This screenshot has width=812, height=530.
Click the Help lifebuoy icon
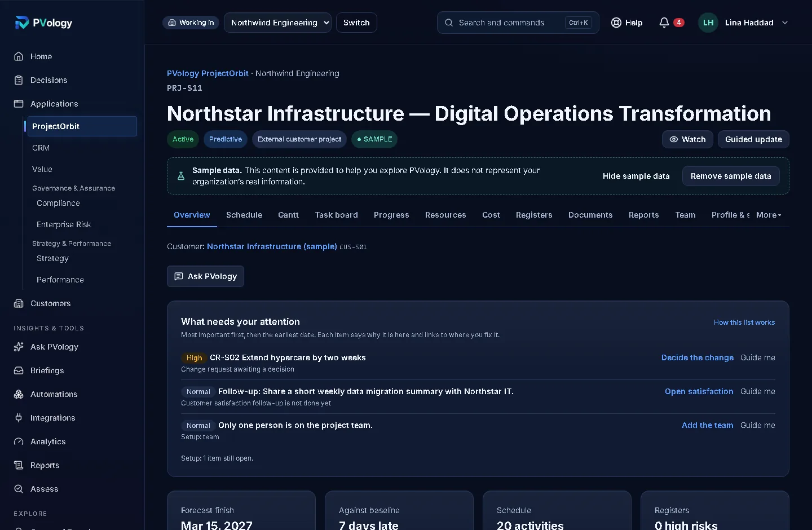coord(616,23)
